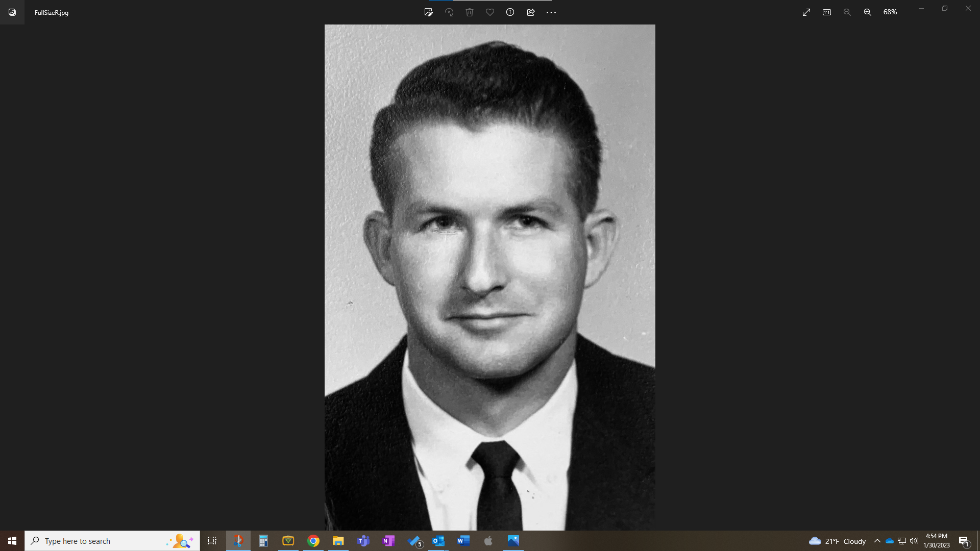Open the weather widget 21°F Cloudy
980x551 pixels.
[838, 541]
